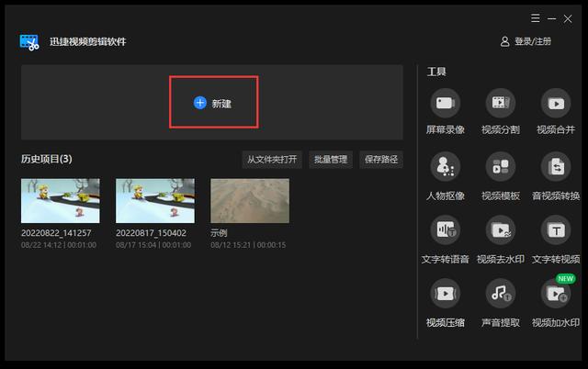Click the green NEW badge
Screen dimensions: 588x369
[x=566, y=279]
